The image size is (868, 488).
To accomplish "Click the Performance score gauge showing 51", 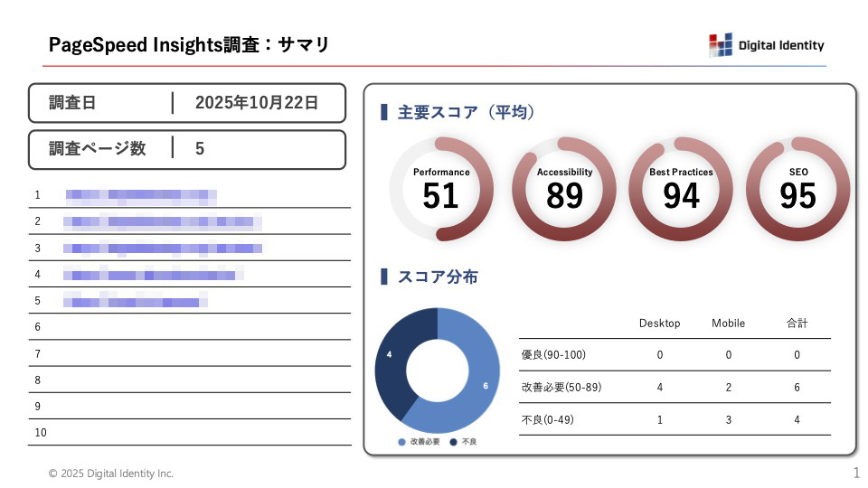I will 441,189.
